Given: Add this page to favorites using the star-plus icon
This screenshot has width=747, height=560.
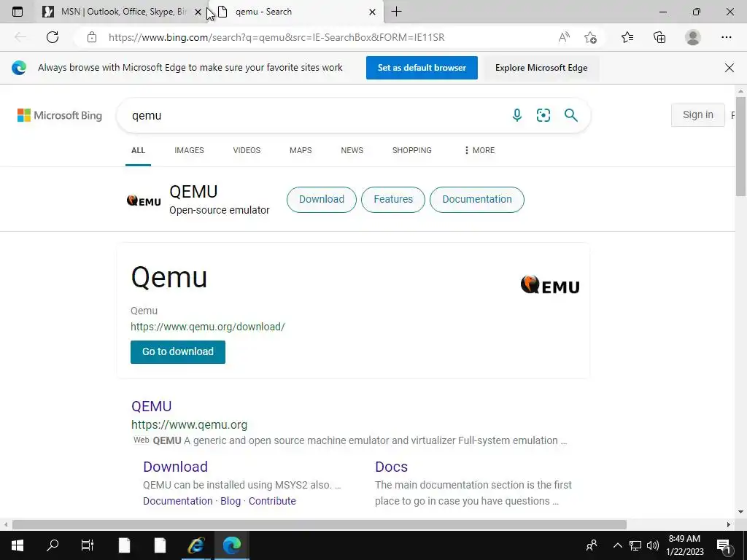Looking at the screenshot, I should [590, 37].
